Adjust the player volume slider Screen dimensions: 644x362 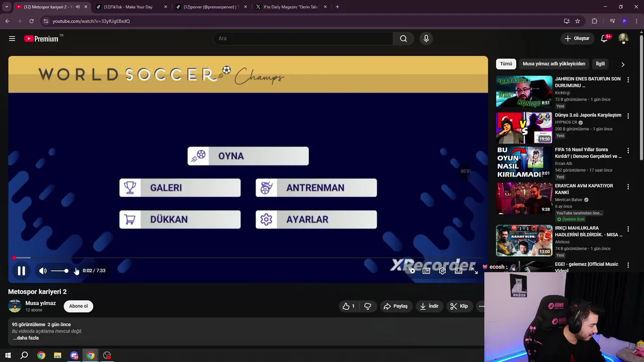(59, 271)
